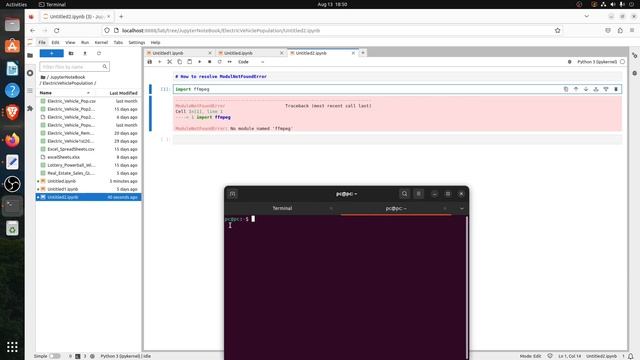Focus the Filter files by name field

[x=74, y=67]
